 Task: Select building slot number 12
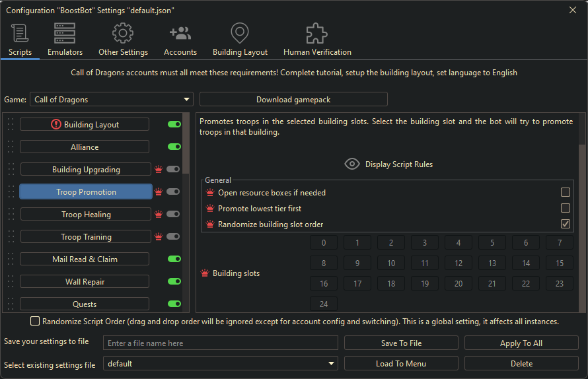tap(459, 263)
